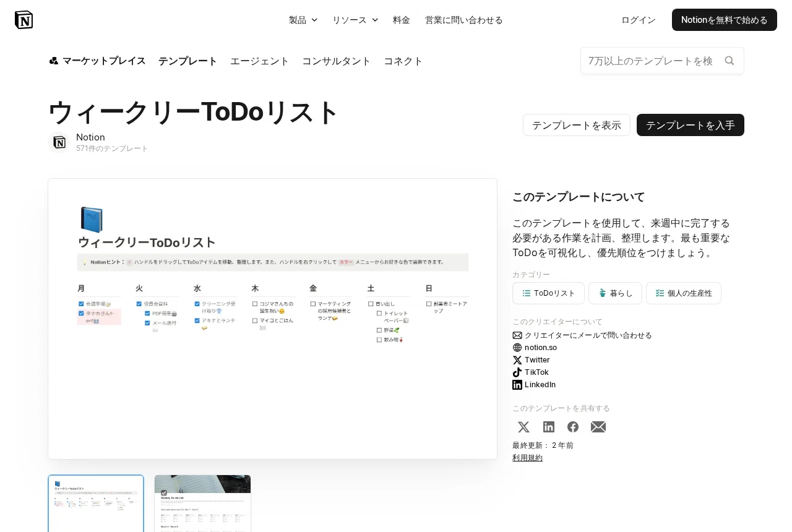Viewport: 792px width, 532px height.
Task: Click the Notionを無料で始める button
Action: tap(725, 20)
